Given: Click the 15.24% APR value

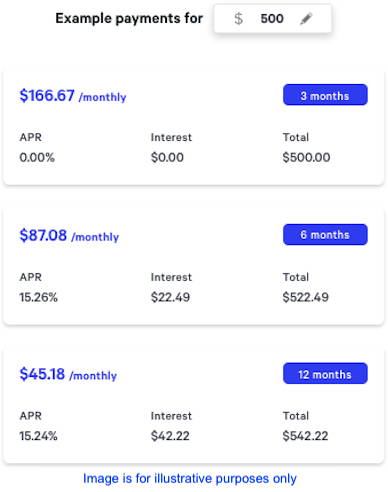Looking at the screenshot, I should (38, 436).
